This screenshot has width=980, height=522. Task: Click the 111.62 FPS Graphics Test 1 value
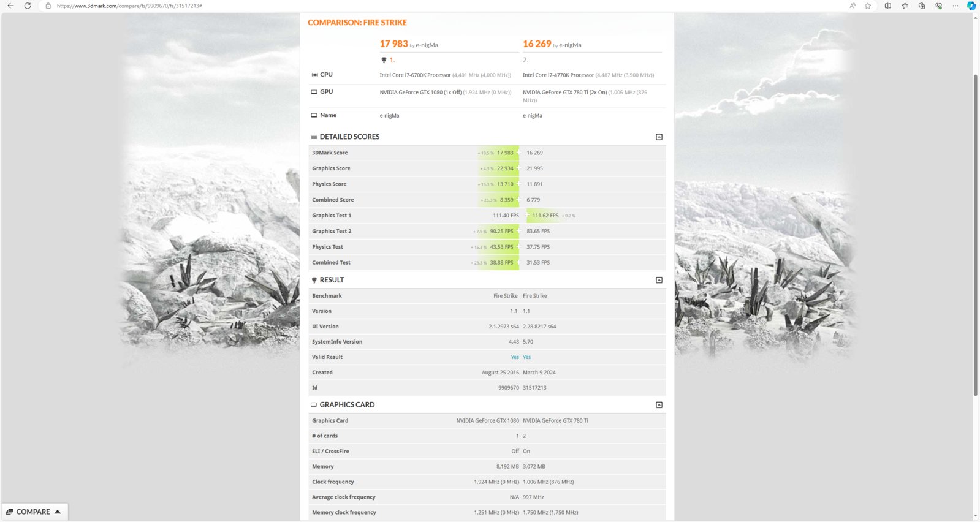pos(545,216)
